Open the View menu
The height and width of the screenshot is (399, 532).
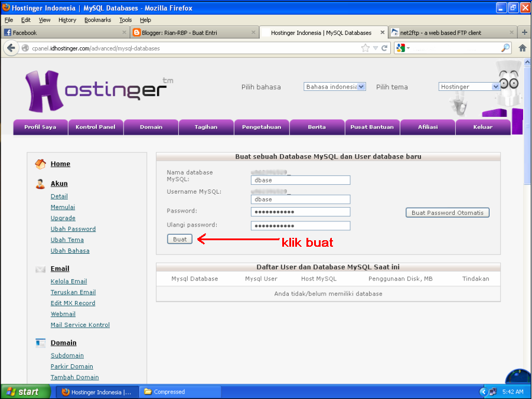tap(44, 20)
